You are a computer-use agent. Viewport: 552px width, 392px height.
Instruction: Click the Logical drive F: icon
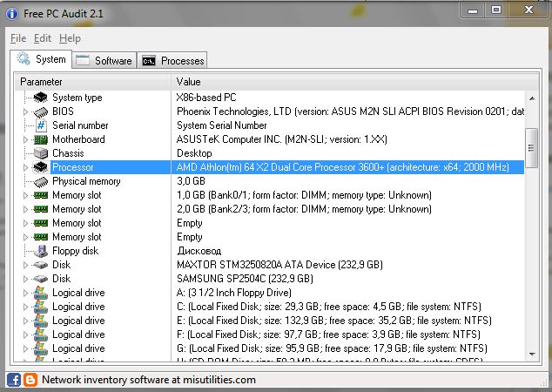click(40, 335)
